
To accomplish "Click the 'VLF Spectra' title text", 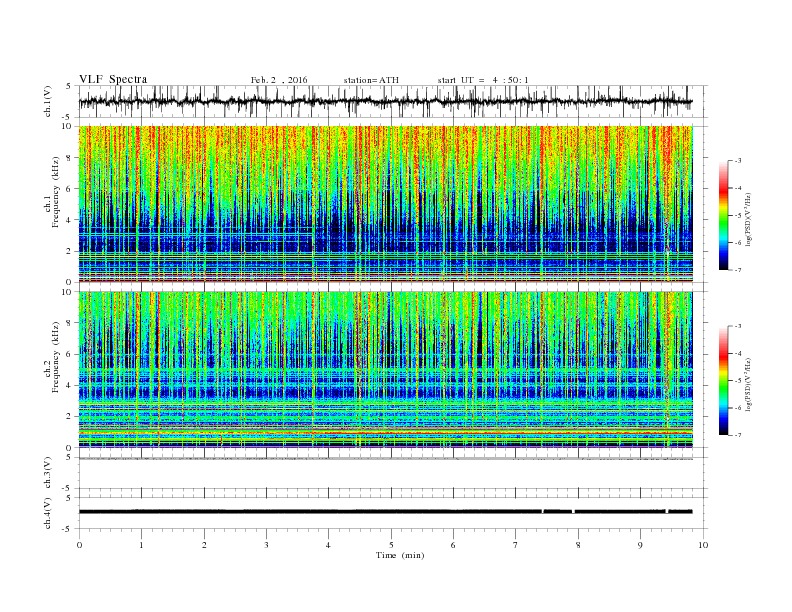I will click(x=113, y=79).
